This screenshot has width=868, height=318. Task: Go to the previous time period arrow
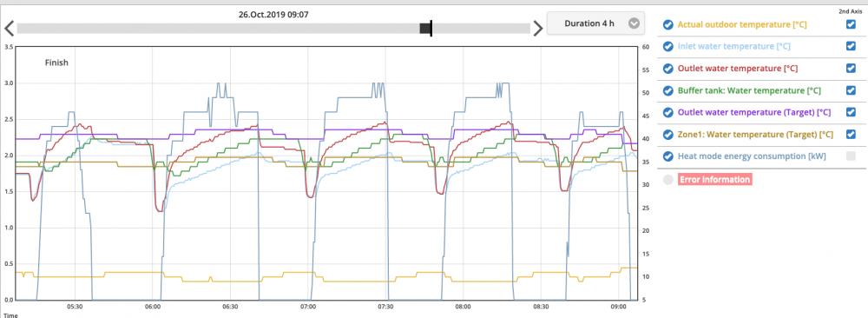[x=9, y=29]
